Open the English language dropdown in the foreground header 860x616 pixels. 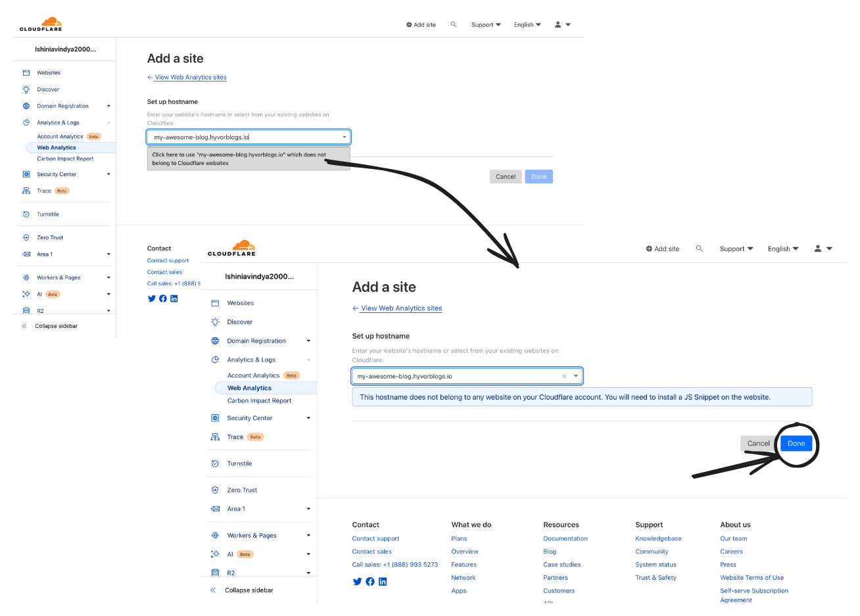pos(782,249)
